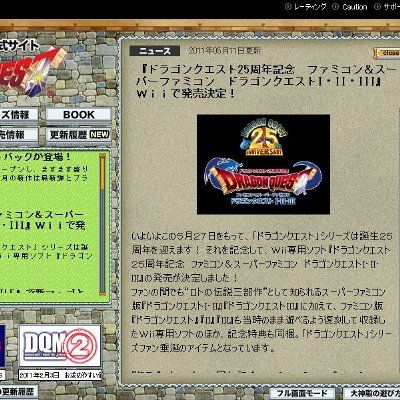Click the 2011年2月3日 caption under DQM2
This screenshot has width=400, height=400.
click(60, 375)
